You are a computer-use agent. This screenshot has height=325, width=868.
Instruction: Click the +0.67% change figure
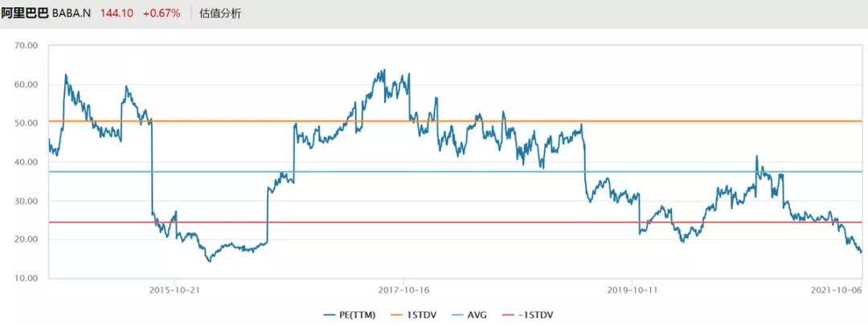pyautogui.click(x=162, y=14)
